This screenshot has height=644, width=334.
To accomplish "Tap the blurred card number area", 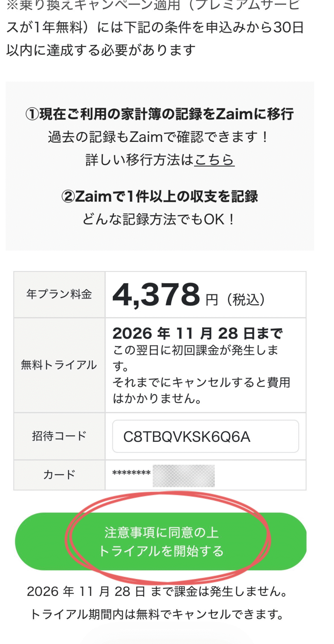I will (183, 476).
